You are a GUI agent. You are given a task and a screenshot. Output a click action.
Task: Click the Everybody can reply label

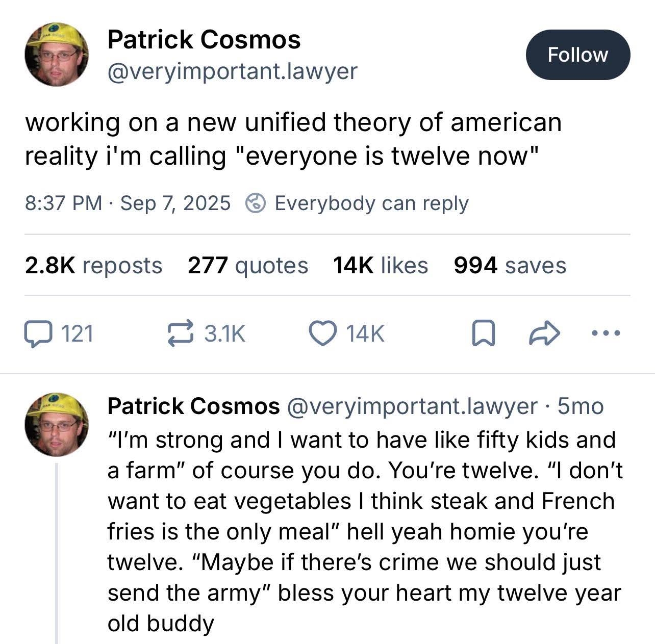371,203
